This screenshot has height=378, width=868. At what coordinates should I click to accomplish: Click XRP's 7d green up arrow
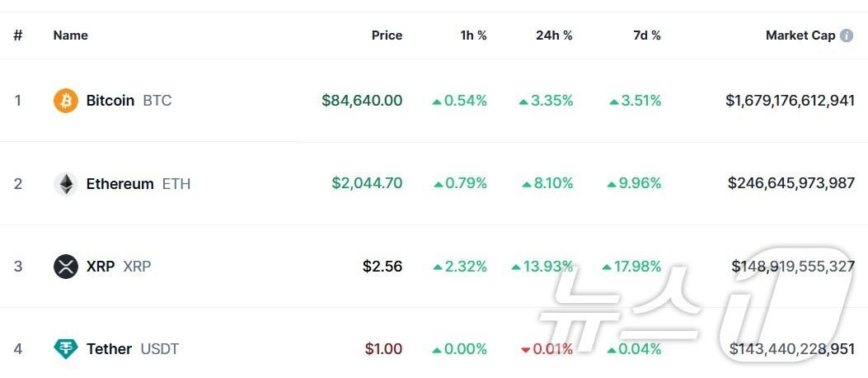click(x=607, y=267)
